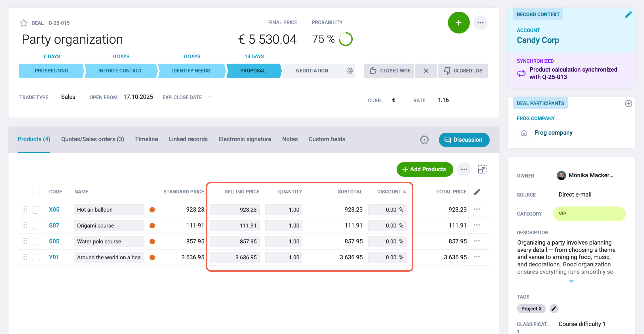Open the Candy Corp account link
This screenshot has height=334, width=644.
coord(538,40)
